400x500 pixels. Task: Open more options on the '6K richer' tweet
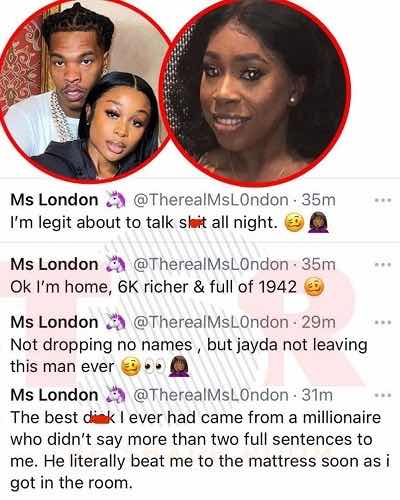382,265
